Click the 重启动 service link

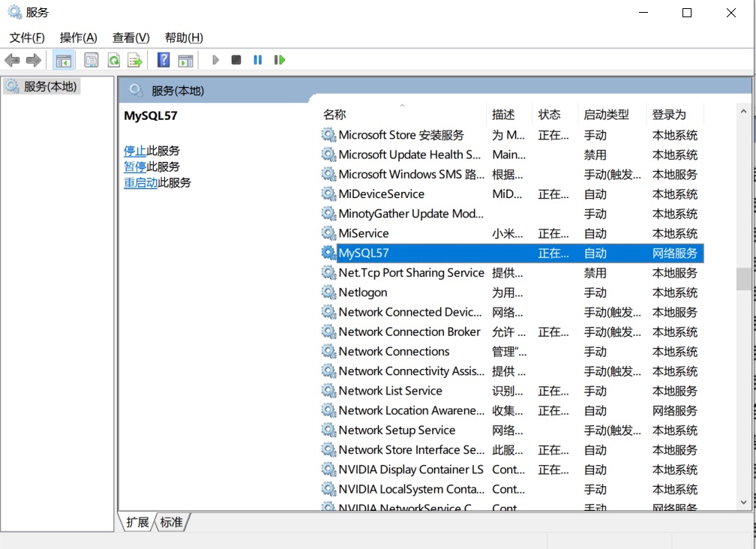click(x=141, y=183)
